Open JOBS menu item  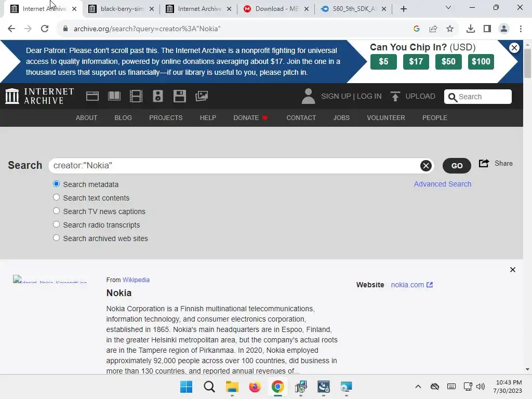341,118
